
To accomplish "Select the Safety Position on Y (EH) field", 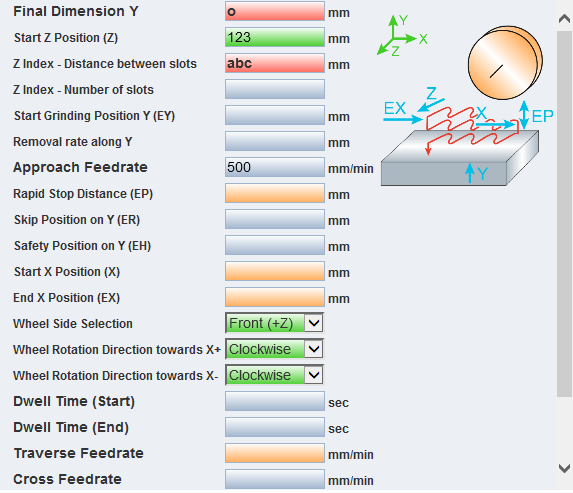I will pyautogui.click(x=275, y=245).
